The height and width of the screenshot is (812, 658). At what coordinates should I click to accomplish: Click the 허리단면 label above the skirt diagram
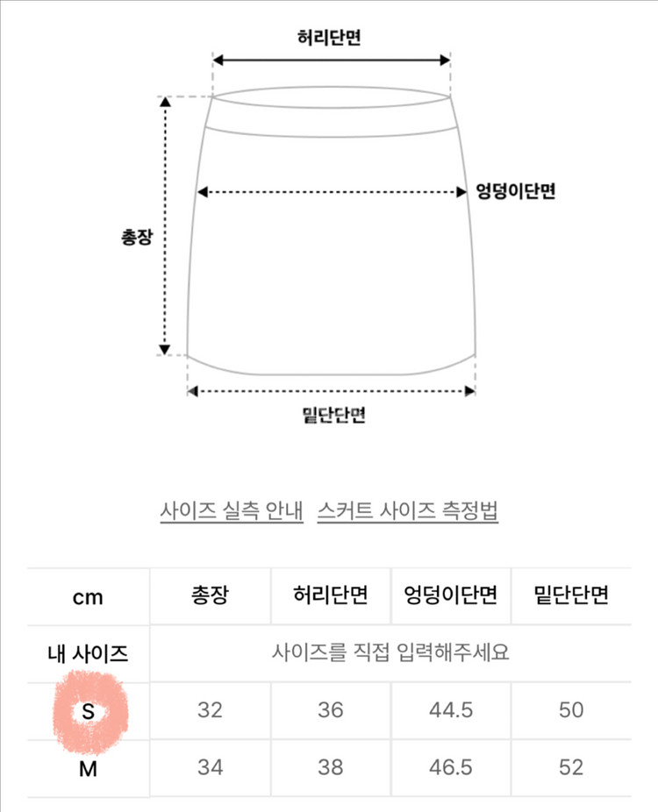(330, 39)
